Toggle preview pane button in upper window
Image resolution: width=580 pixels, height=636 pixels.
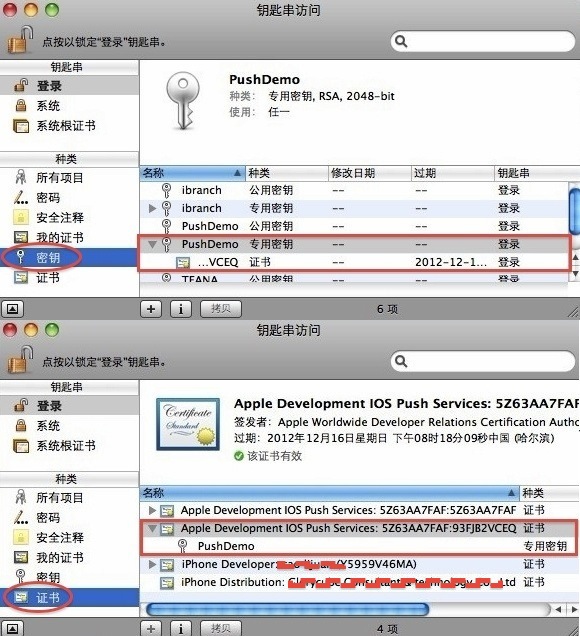pyautogui.click(x=13, y=309)
